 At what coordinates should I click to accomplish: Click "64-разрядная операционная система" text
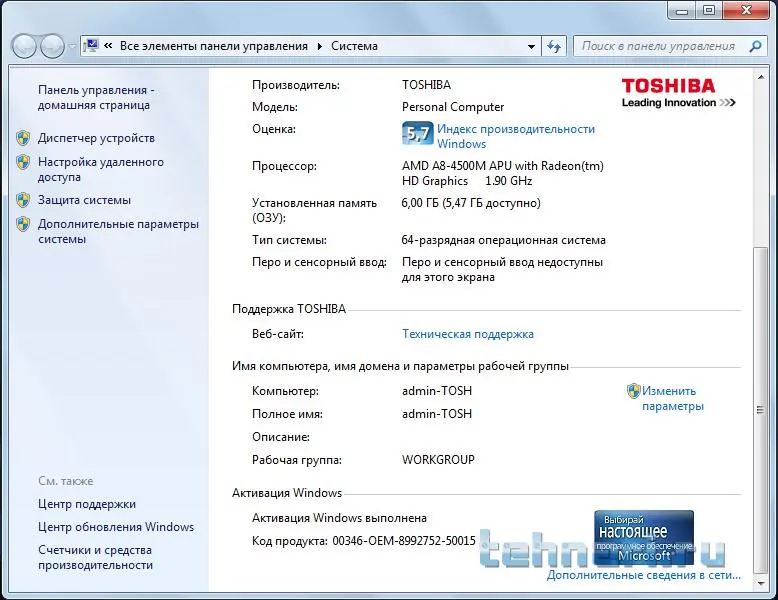pyautogui.click(x=504, y=240)
